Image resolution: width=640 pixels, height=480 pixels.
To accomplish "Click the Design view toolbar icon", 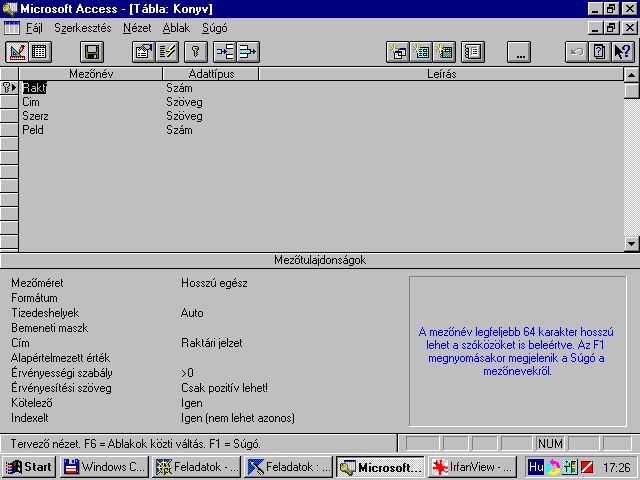I will pos(15,51).
